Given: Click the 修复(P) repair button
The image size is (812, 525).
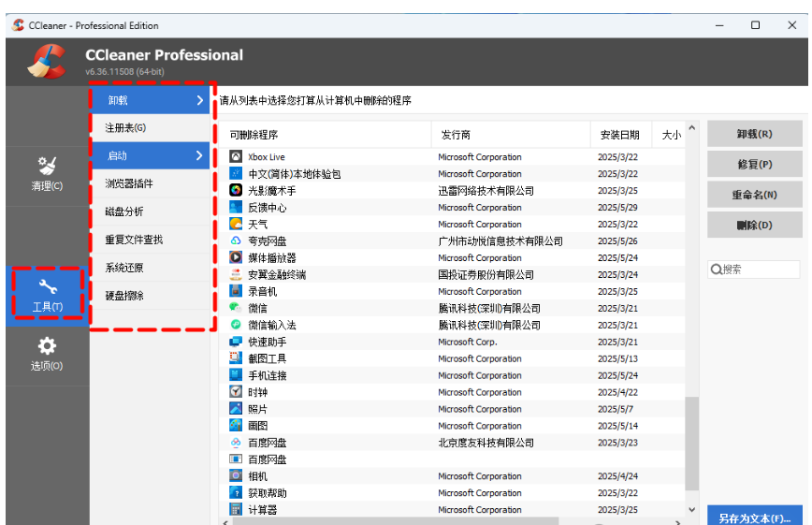Looking at the screenshot, I should [x=755, y=165].
